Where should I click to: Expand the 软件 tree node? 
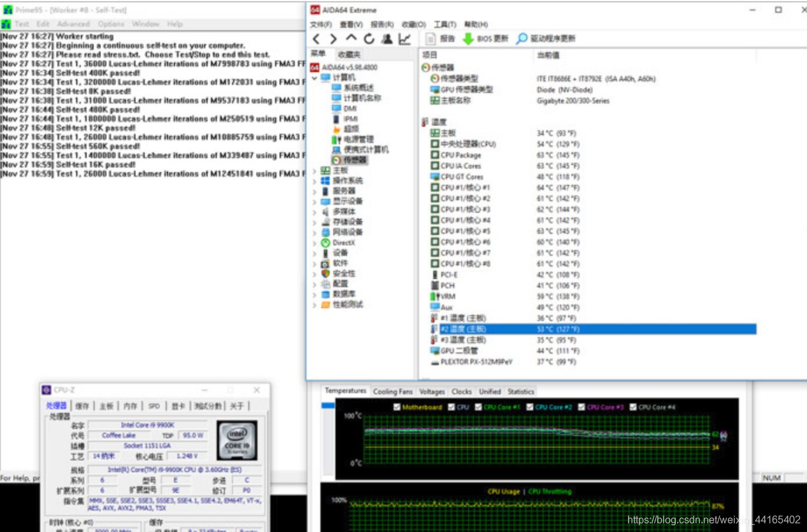pyautogui.click(x=314, y=263)
